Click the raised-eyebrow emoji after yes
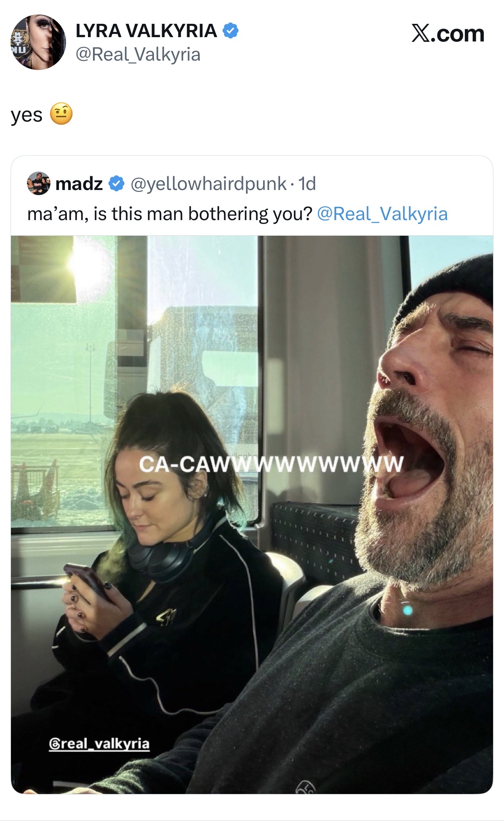 (61, 114)
